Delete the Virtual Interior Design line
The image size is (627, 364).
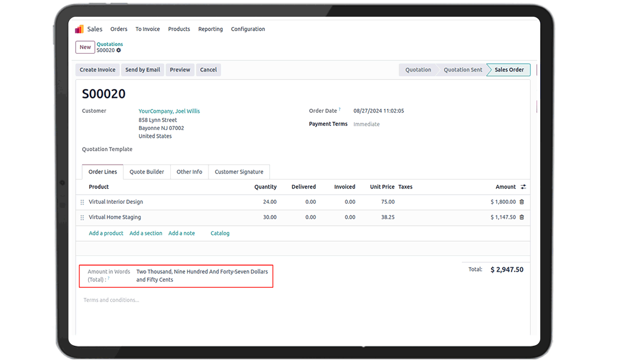[x=521, y=202]
